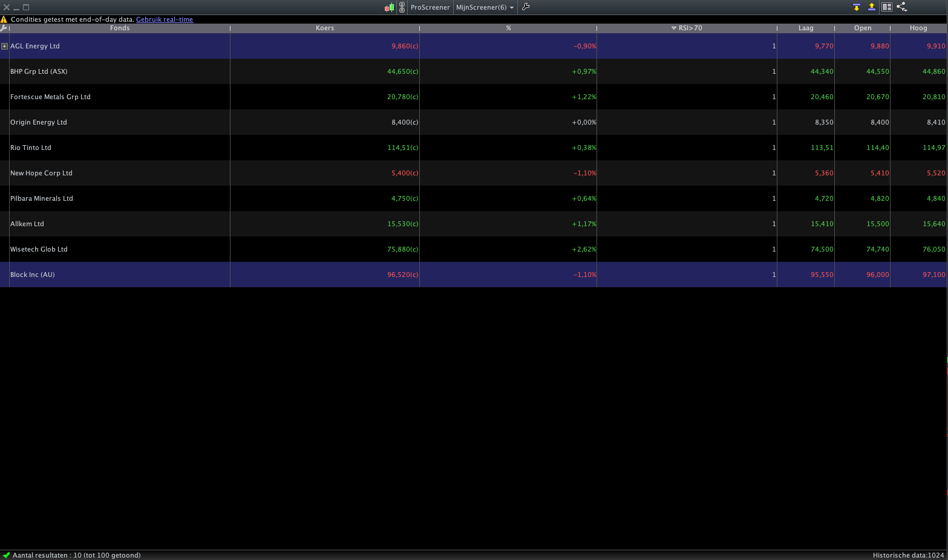Select the Rio Tinto Ltd row
This screenshot has width=948, height=560.
[474, 148]
